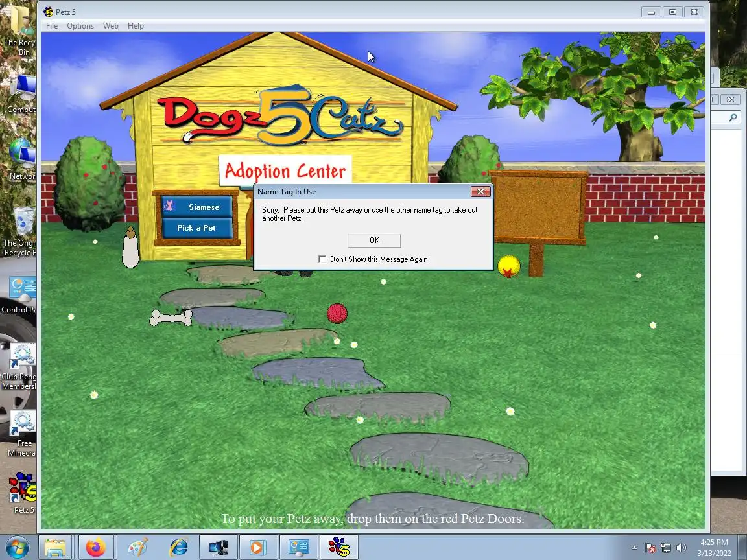The width and height of the screenshot is (747, 560).
Task: Minimize the Petz 5 window
Action: 651,12
